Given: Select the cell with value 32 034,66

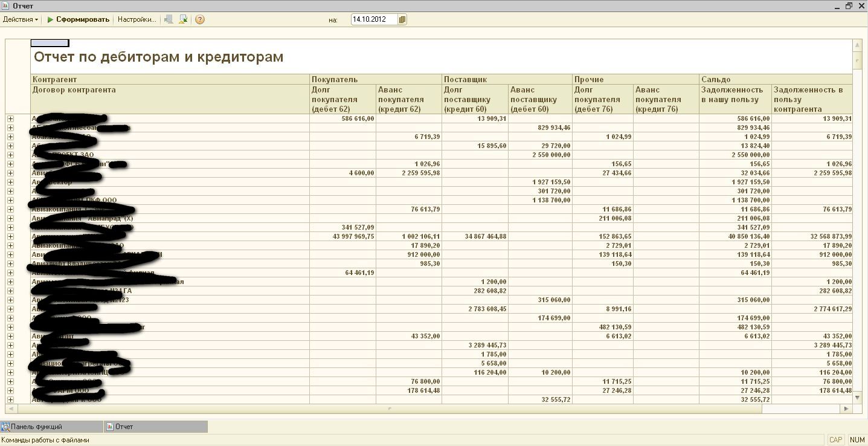Looking at the screenshot, I should point(736,173).
